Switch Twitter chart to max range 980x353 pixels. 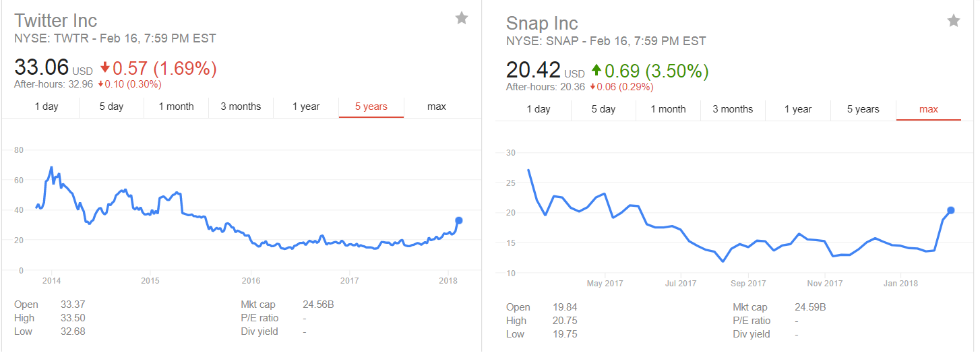[x=437, y=106]
